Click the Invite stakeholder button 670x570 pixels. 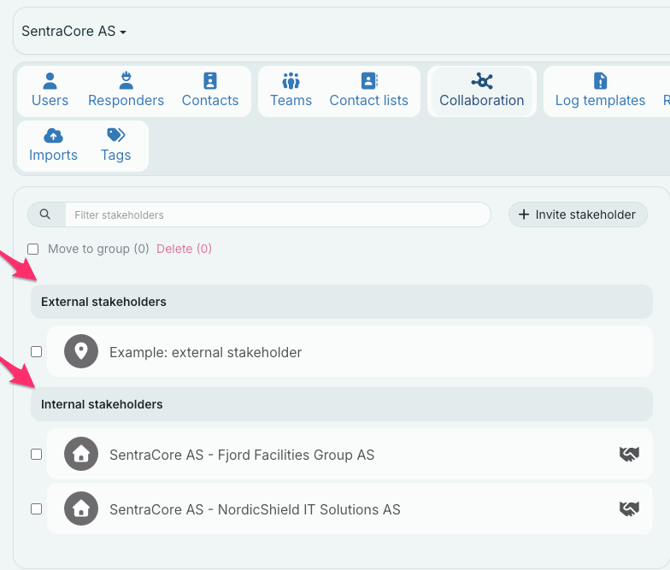tap(578, 214)
